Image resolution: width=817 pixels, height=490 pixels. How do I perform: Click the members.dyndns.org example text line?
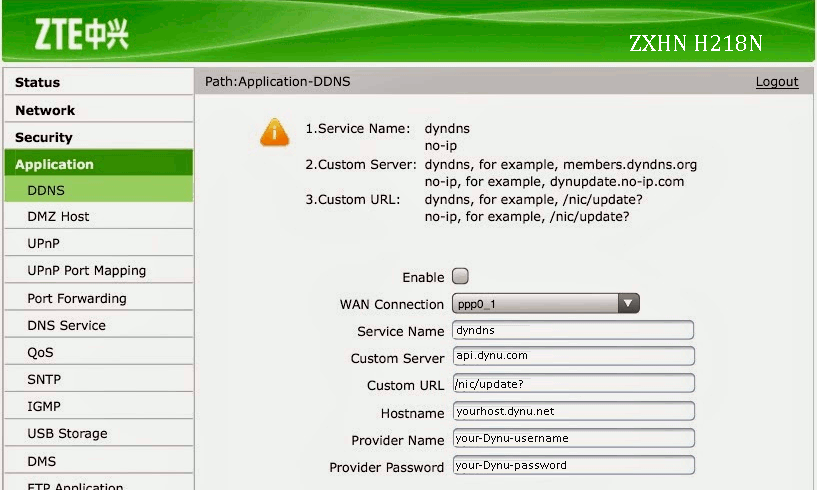click(561, 165)
